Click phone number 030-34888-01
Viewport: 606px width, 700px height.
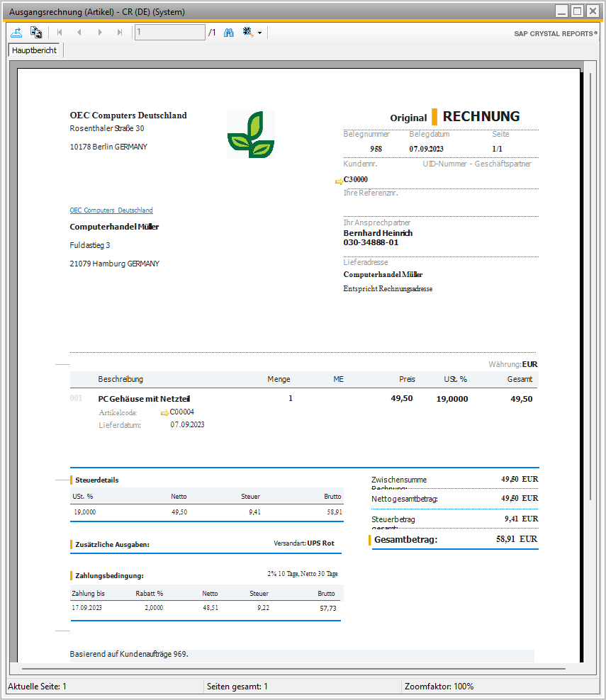coord(371,242)
